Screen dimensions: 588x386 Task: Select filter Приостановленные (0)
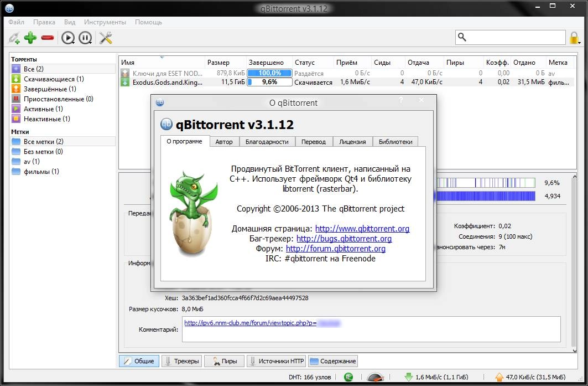(63, 99)
